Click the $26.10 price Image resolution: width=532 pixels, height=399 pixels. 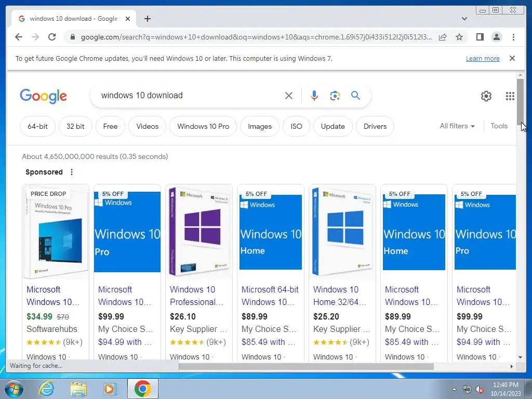[182, 316]
